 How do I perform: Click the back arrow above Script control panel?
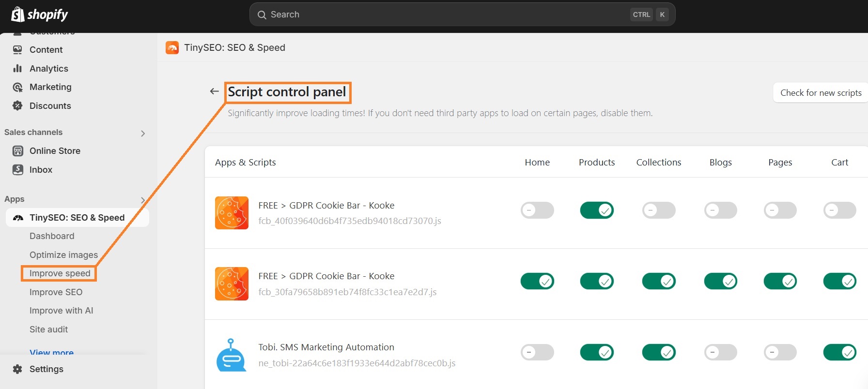click(214, 91)
